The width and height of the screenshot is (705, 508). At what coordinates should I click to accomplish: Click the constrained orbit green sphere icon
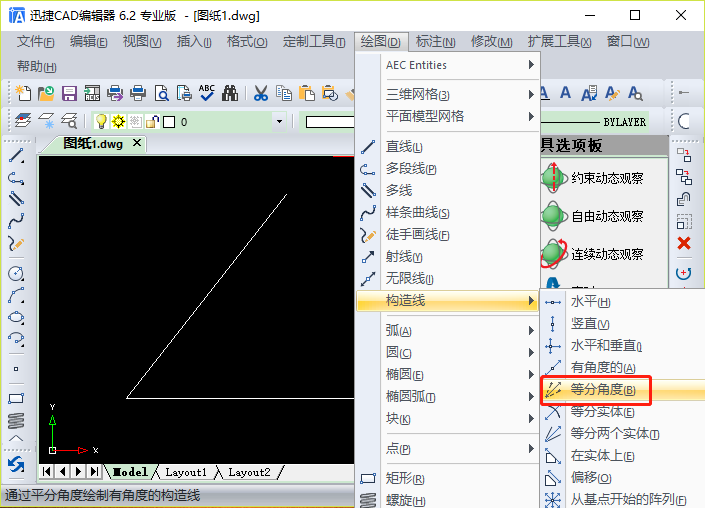[554, 178]
